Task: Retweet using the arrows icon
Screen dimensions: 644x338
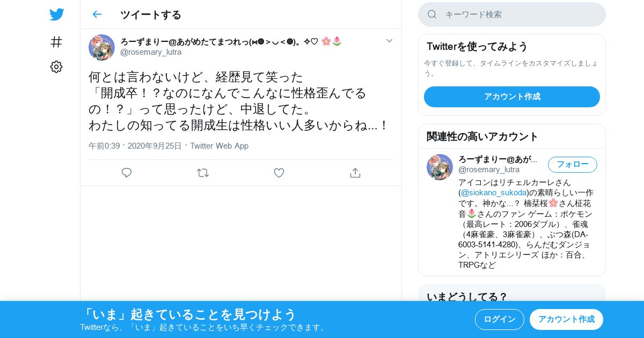Action: pyautogui.click(x=203, y=173)
